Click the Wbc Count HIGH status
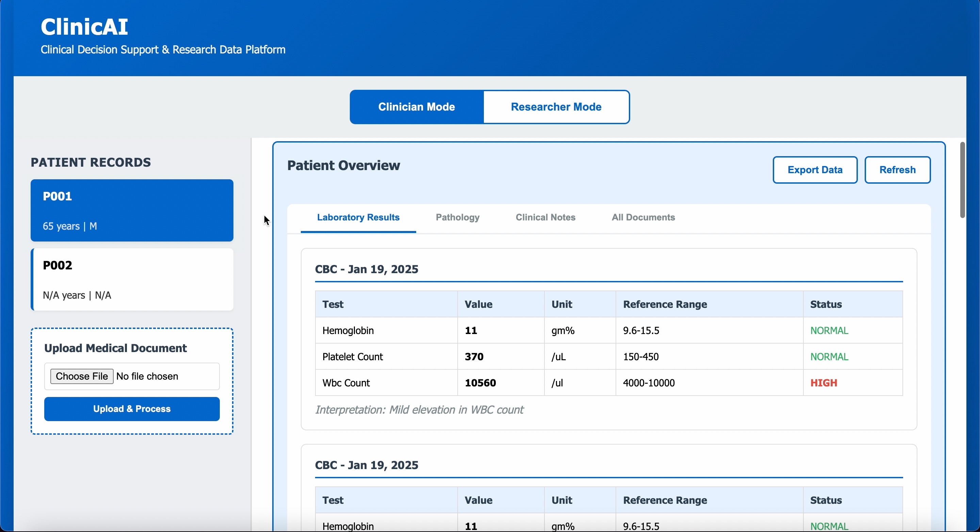Image resolution: width=980 pixels, height=532 pixels. tap(823, 383)
